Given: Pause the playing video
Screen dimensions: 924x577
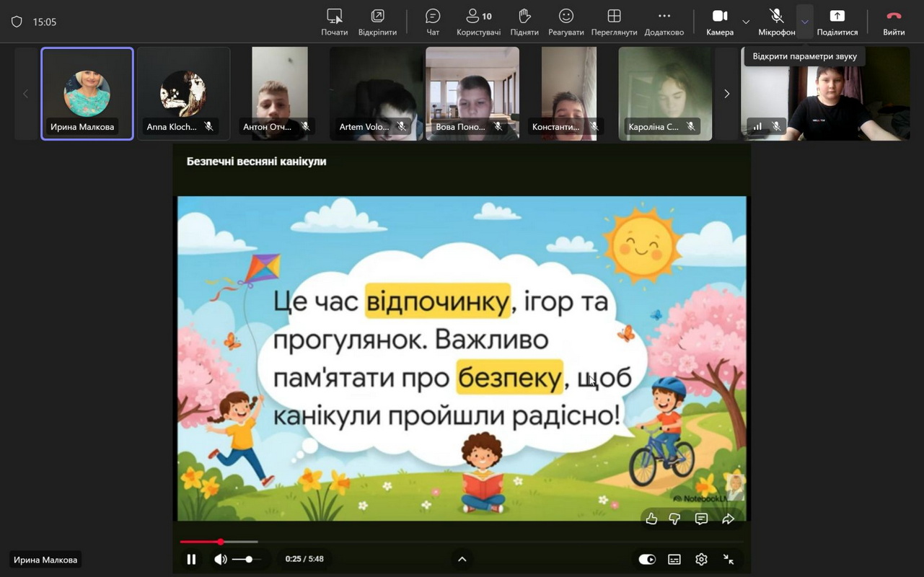Looking at the screenshot, I should click(191, 559).
